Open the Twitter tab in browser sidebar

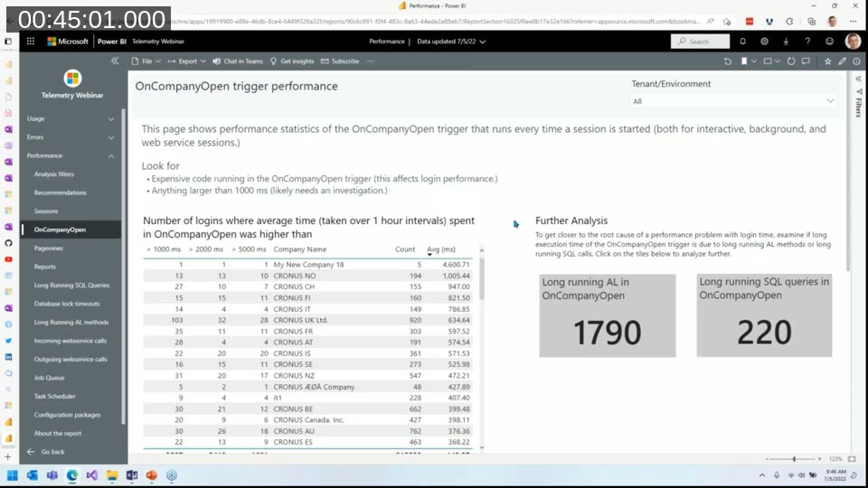pyautogui.click(x=8, y=341)
